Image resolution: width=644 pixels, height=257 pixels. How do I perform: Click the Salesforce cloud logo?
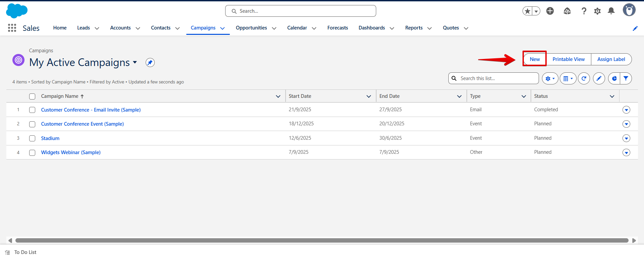tap(17, 11)
